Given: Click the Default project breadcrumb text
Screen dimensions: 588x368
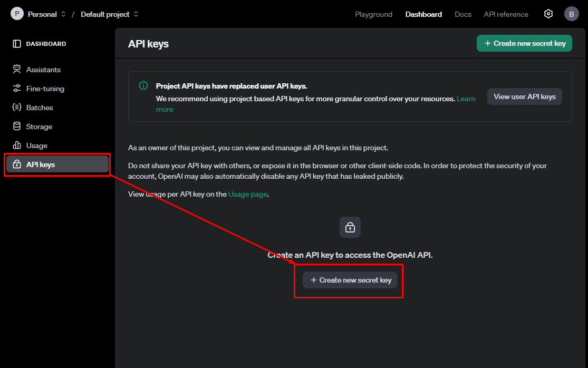Looking at the screenshot, I should tap(105, 14).
